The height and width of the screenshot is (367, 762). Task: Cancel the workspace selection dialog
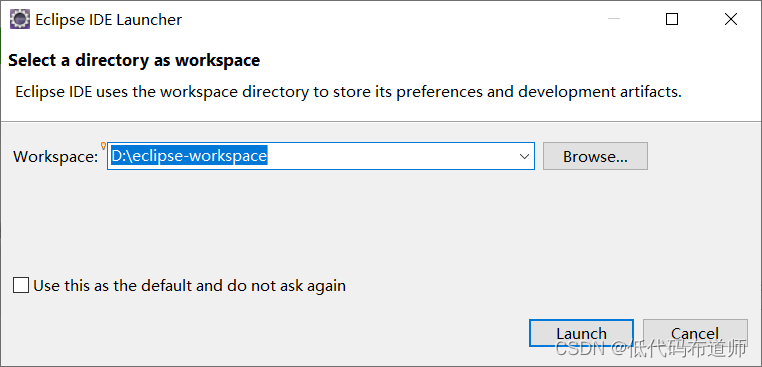coord(695,333)
